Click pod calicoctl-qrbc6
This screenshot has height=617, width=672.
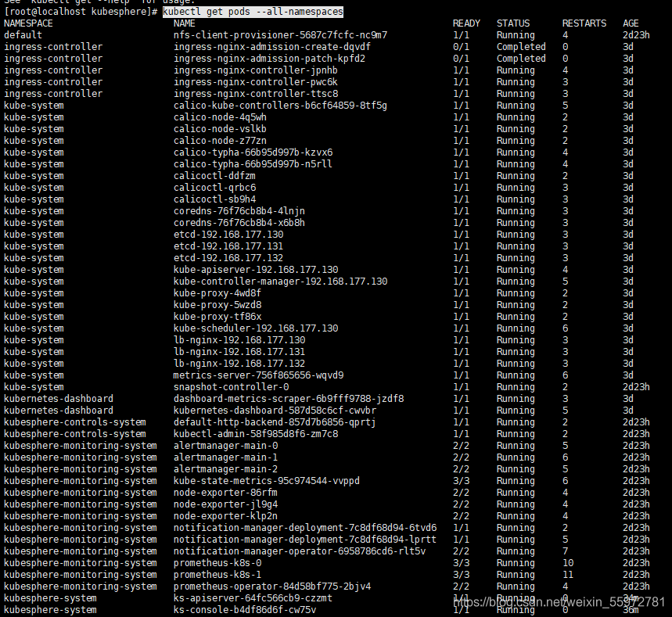point(214,188)
